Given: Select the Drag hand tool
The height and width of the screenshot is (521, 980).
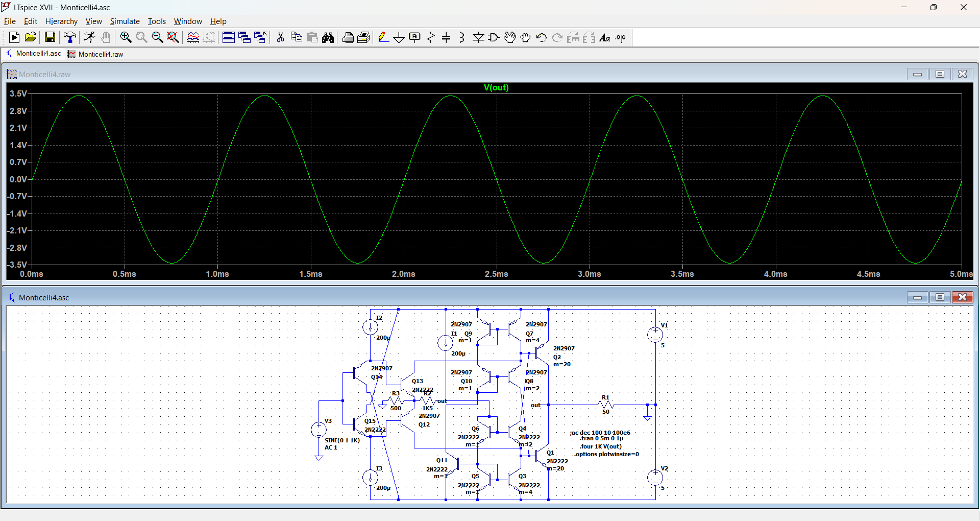Looking at the screenshot, I should pos(525,37).
